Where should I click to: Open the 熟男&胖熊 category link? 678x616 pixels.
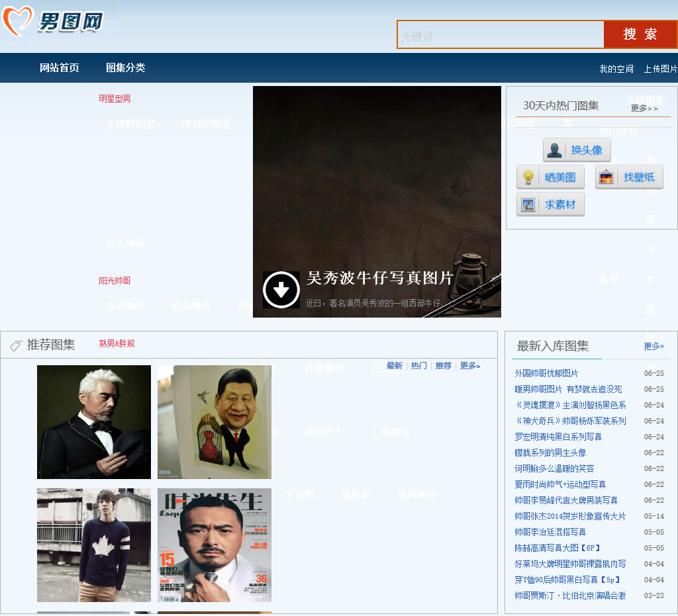[117, 343]
